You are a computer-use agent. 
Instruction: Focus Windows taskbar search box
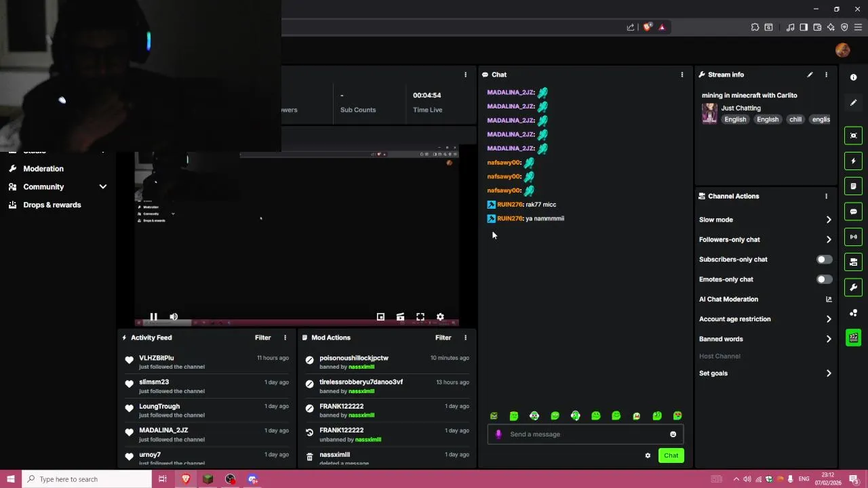[x=87, y=479]
